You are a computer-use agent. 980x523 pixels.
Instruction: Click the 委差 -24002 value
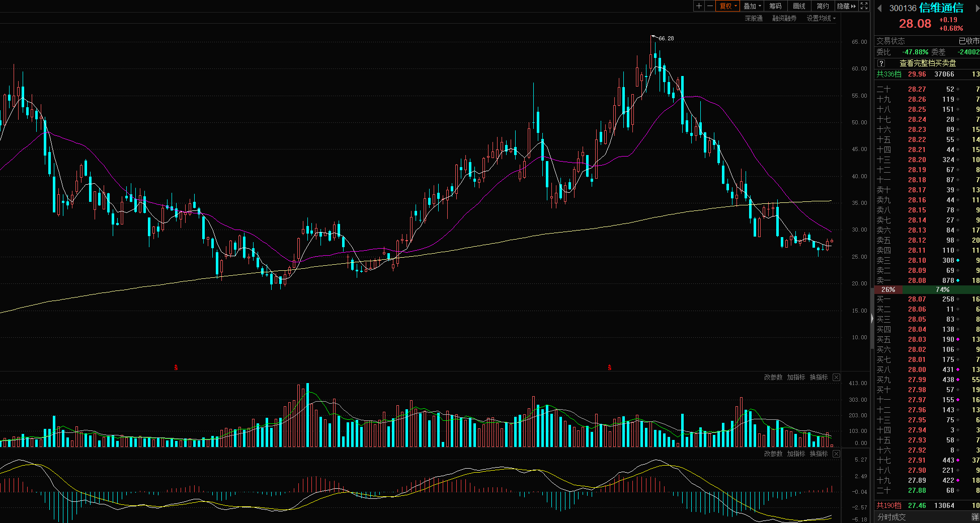point(968,52)
